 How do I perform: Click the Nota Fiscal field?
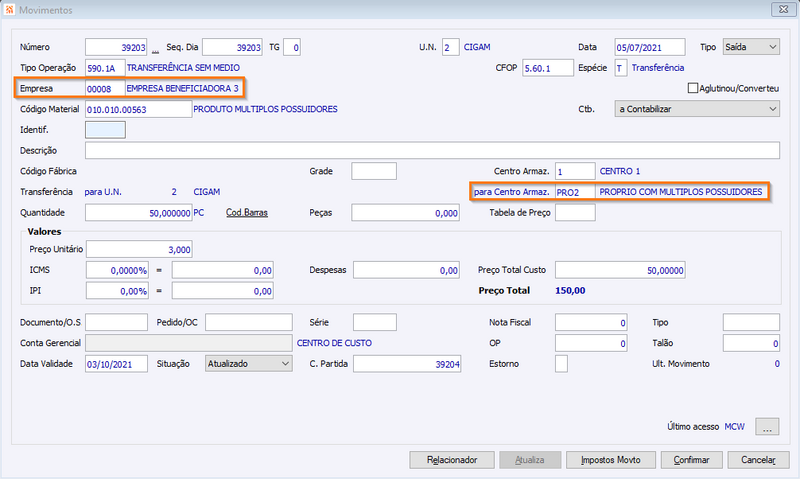tap(591, 322)
